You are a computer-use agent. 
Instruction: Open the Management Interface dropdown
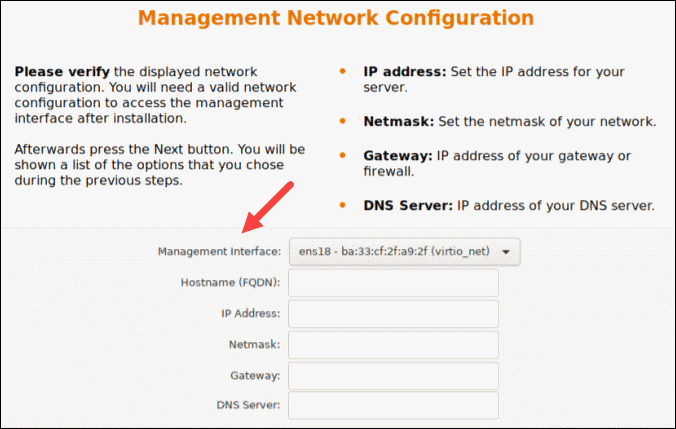pos(403,252)
